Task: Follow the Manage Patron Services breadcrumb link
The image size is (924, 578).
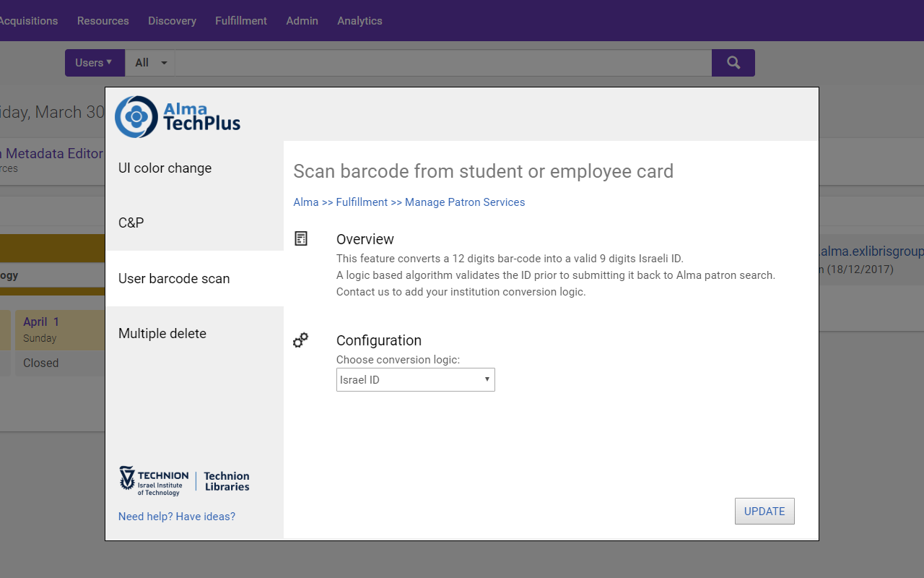Action: coord(465,202)
